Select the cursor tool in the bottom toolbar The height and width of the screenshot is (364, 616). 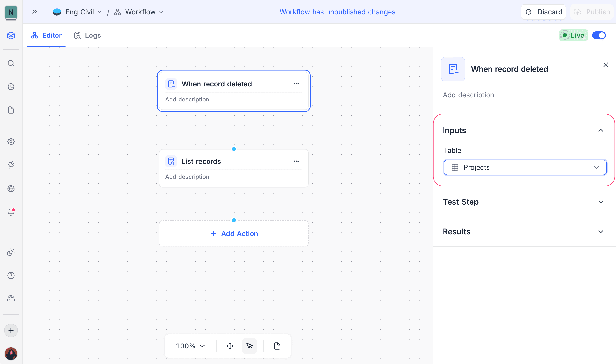tap(249, 346)
